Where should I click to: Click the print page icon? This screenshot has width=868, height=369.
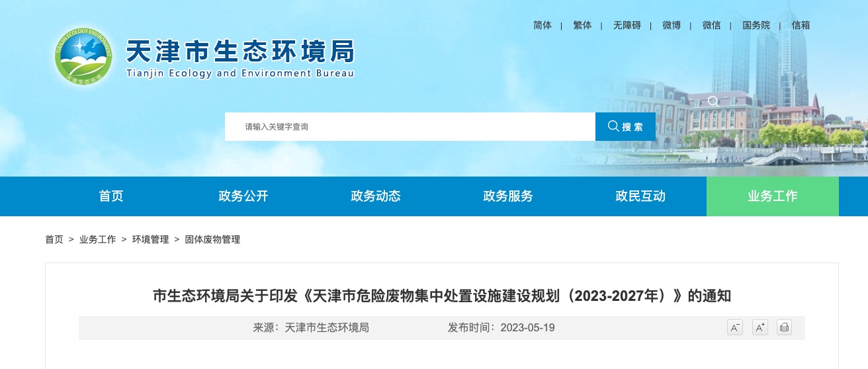point(784,327)
